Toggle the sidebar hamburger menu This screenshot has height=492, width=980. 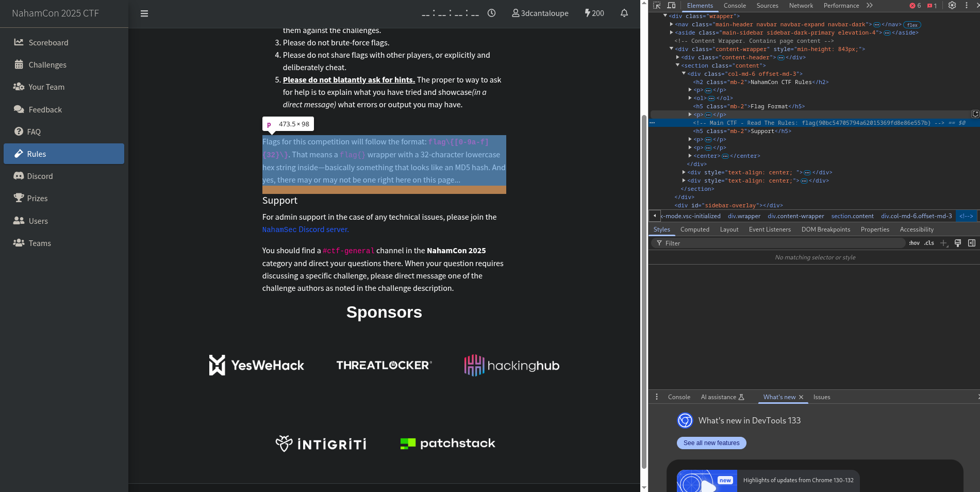(x=144, y=14)
